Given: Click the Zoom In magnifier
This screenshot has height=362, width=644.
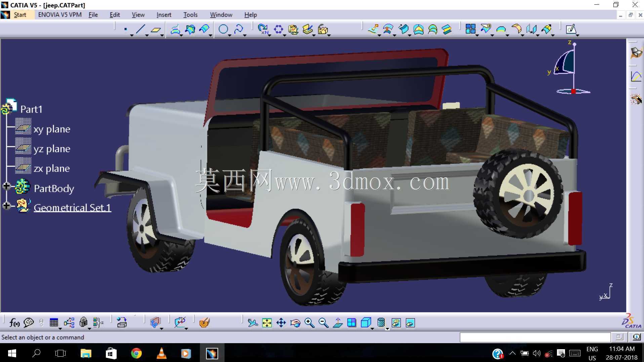Looking at the screenshot, I should 309,323.
